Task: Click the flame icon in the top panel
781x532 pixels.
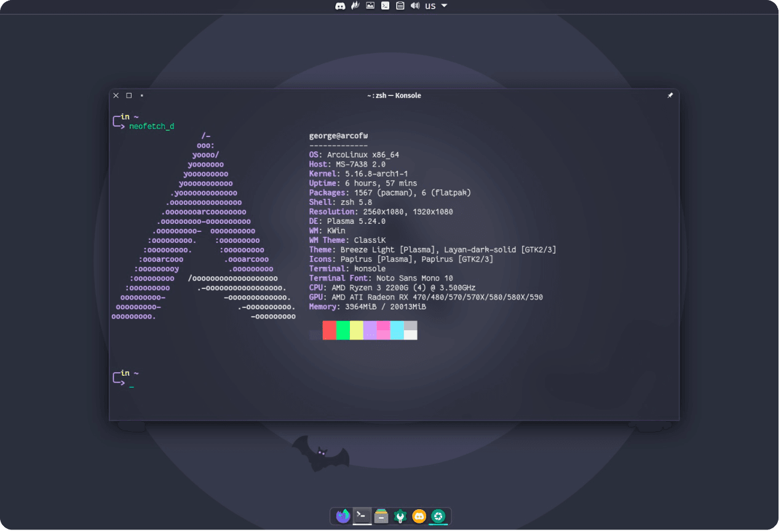Action: (355, 6)
